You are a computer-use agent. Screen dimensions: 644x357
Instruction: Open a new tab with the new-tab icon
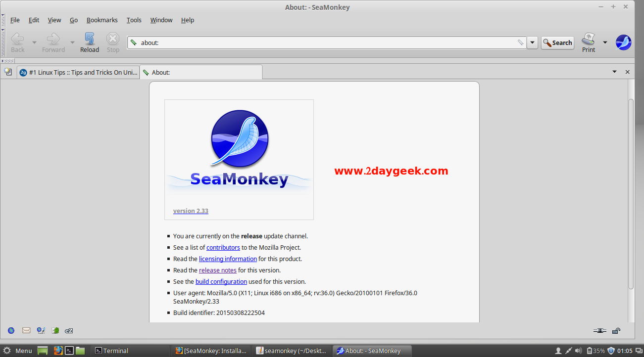[8, 72]
